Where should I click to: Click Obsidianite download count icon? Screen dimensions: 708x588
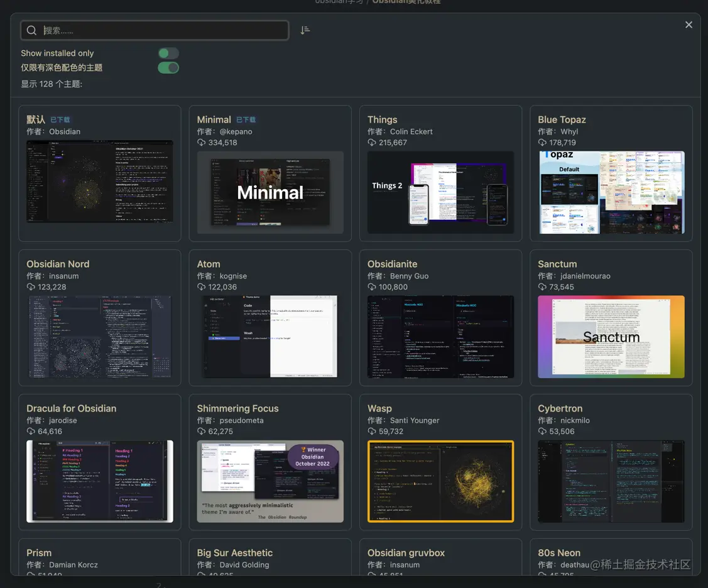[372, 287]
